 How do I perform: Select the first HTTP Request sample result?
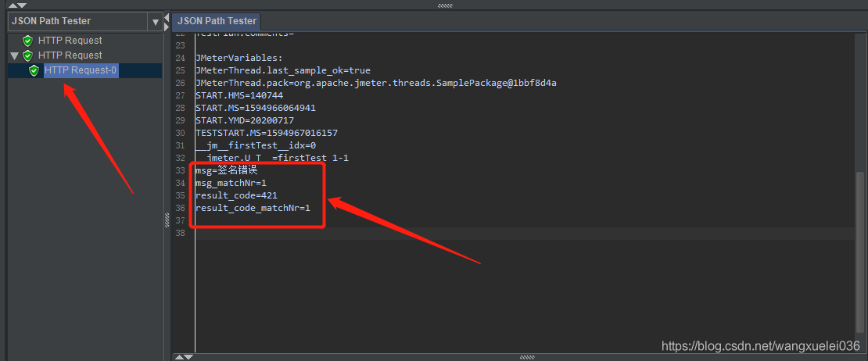tap(70, 41)
